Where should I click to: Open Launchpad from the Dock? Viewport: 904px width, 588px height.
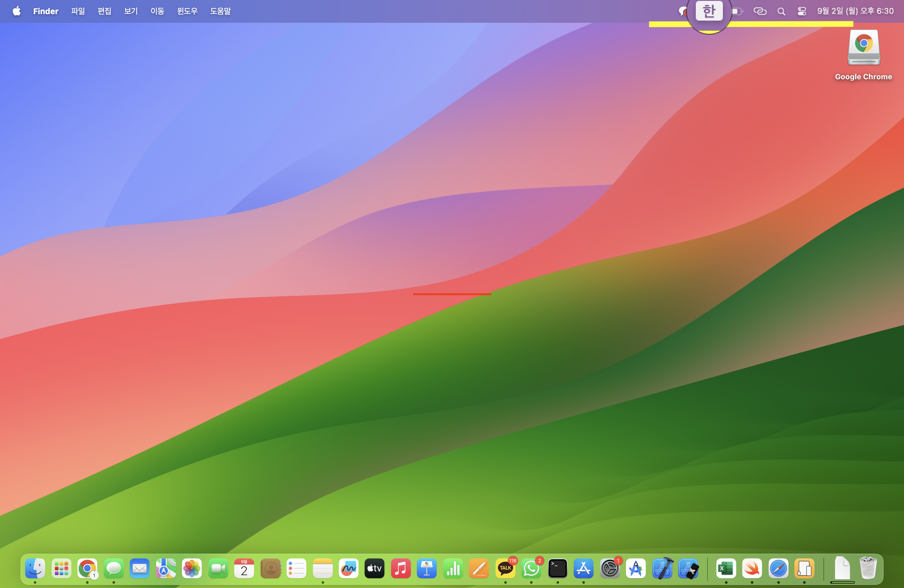click(61, 569)
